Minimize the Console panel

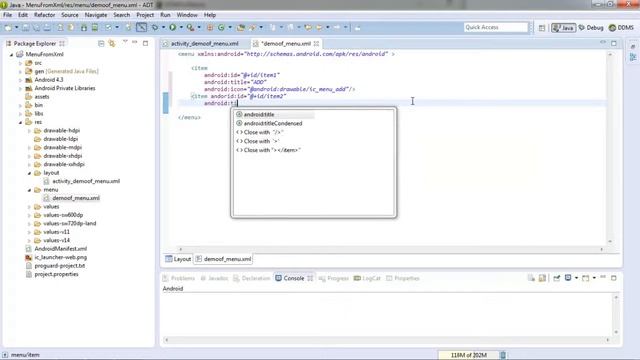click(x=603, y=278)
